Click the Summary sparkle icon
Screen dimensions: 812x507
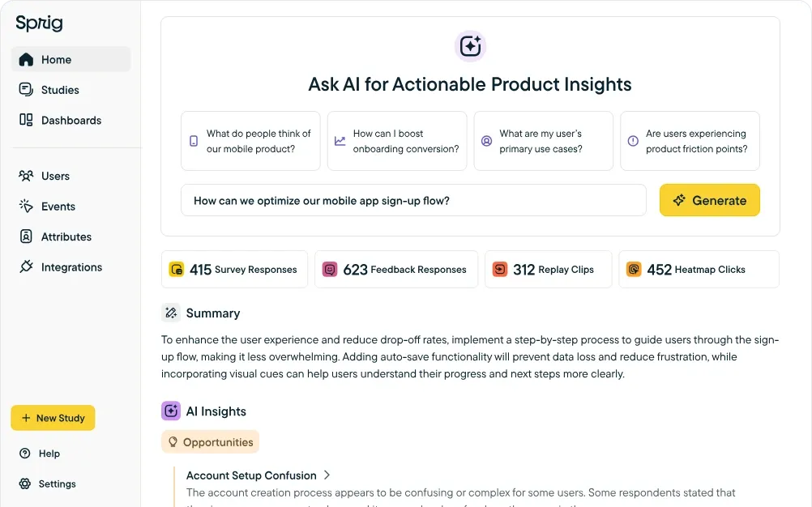click(170, 312)
